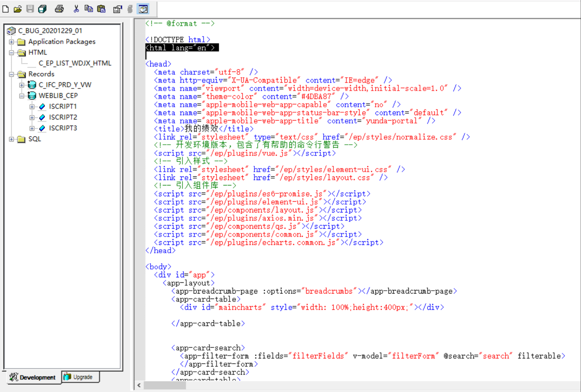Select the C_BUG_20201229_01 project root label
This screenshot has width=581, height=392.
(x=50, y=31)
